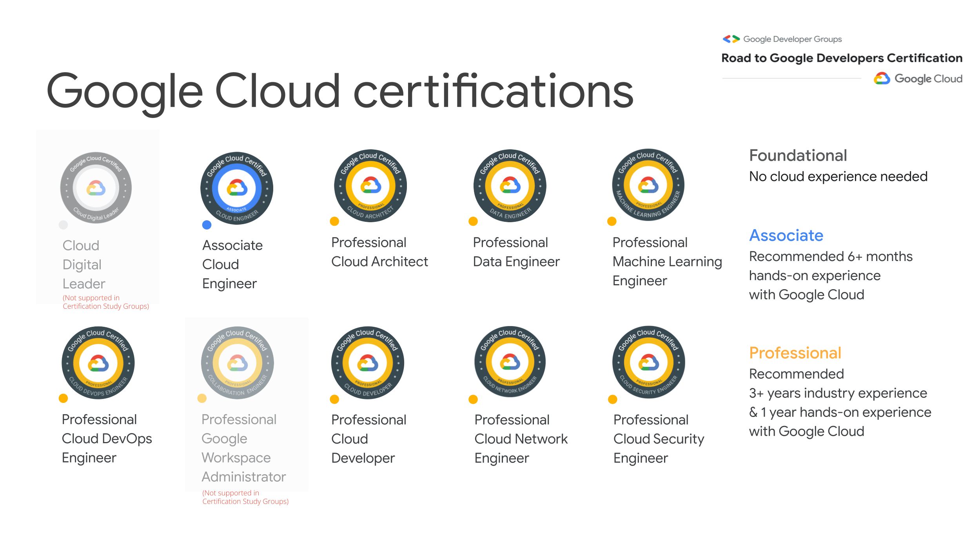This screenshot has height=551, width=980.
Task: Click the 'Foundational' heading
Action: pyautogui.click(x=798, y=156)
